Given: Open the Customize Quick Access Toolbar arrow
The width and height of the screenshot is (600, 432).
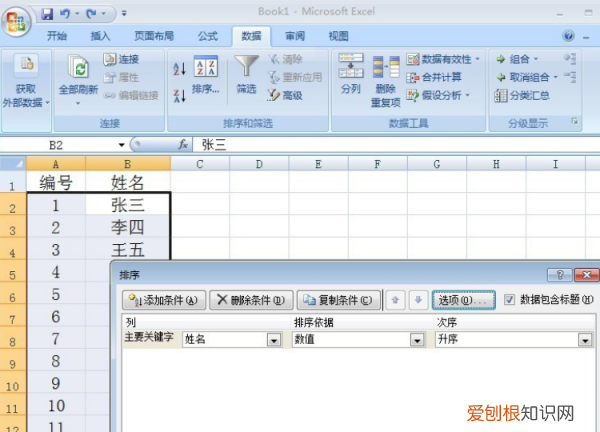Looking at the screenshot, I should click(x=124, y=13).
